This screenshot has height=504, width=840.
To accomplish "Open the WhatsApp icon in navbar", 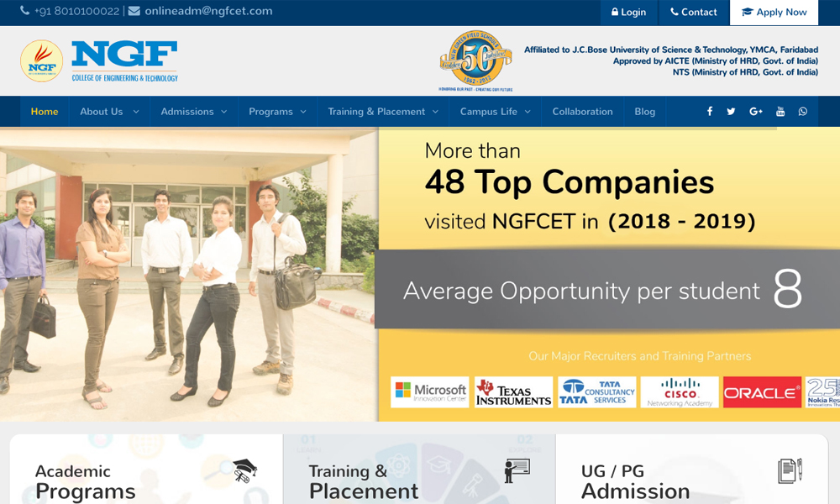I will pos(803,112).
